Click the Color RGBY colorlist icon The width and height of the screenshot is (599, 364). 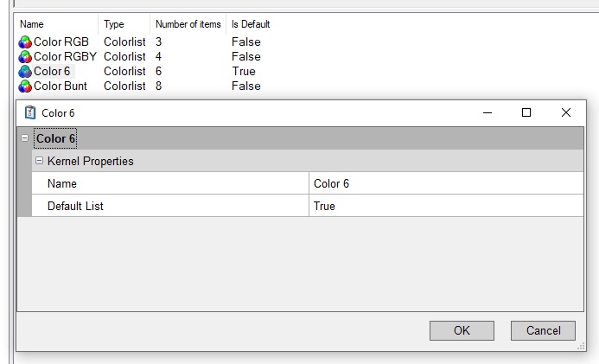(25, 57)
